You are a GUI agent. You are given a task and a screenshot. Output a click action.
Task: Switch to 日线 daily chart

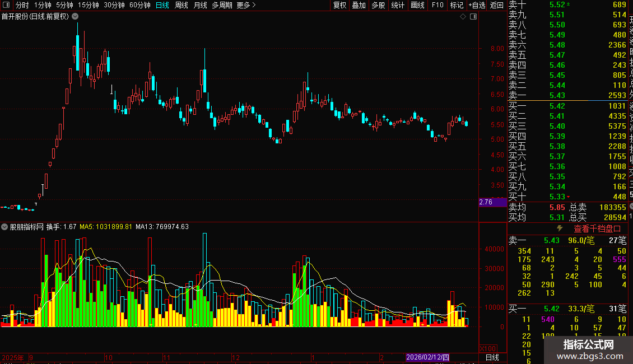click(162, 5)
